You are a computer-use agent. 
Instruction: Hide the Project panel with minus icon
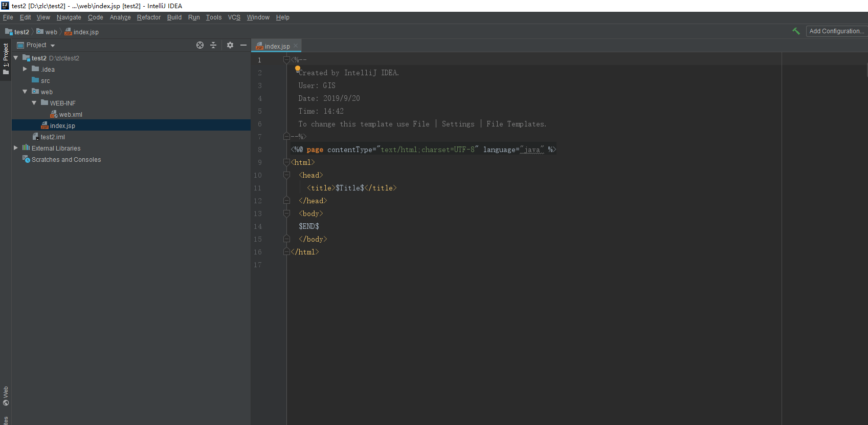[243, 45]
